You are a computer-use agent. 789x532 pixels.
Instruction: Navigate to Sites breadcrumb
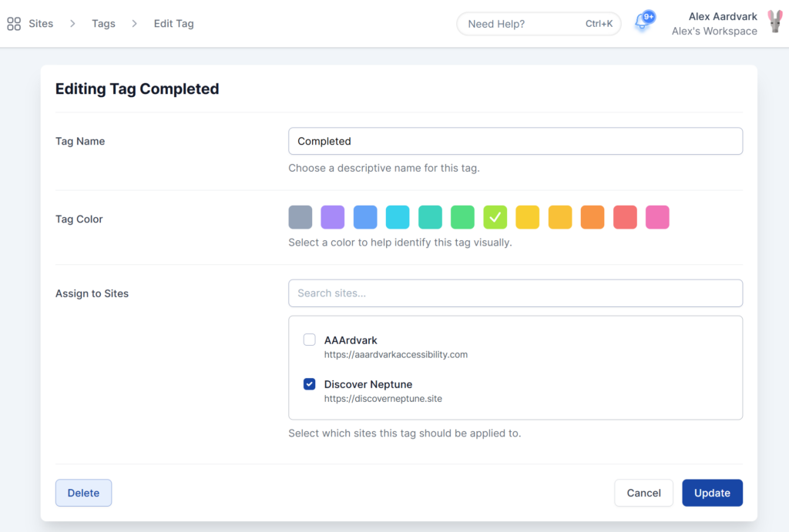(41, 24)
